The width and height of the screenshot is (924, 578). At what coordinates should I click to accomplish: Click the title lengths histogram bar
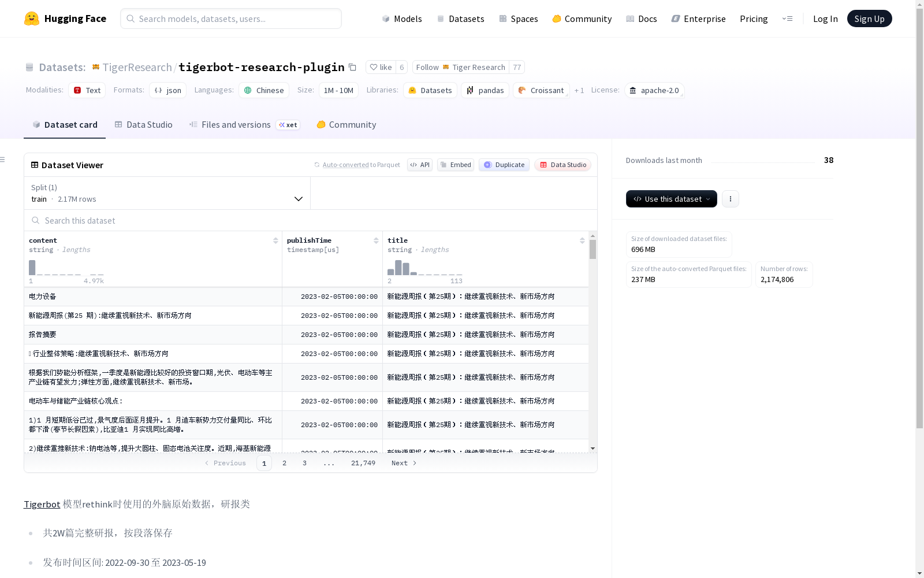[x=399, y=268]
